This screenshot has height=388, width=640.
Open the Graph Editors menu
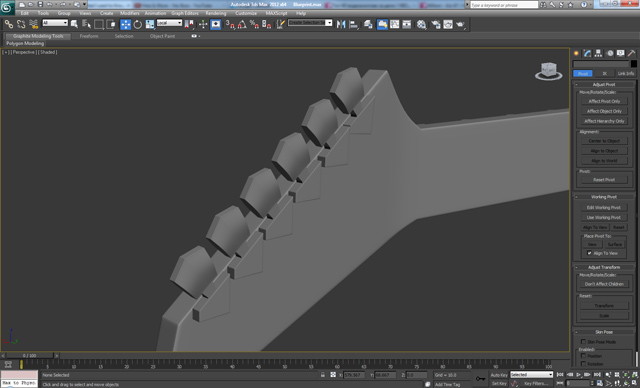tap(184, 13)
